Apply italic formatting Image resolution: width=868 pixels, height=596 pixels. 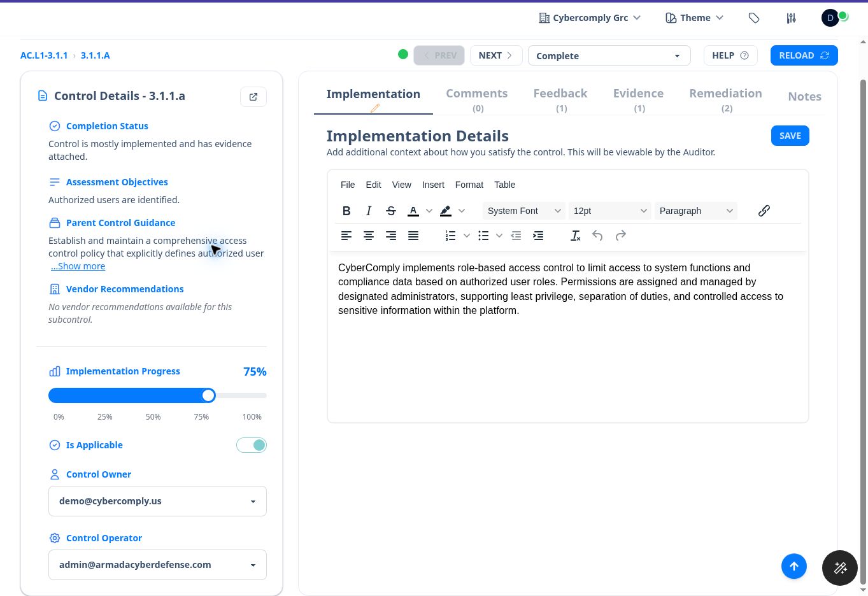point(369,211)
